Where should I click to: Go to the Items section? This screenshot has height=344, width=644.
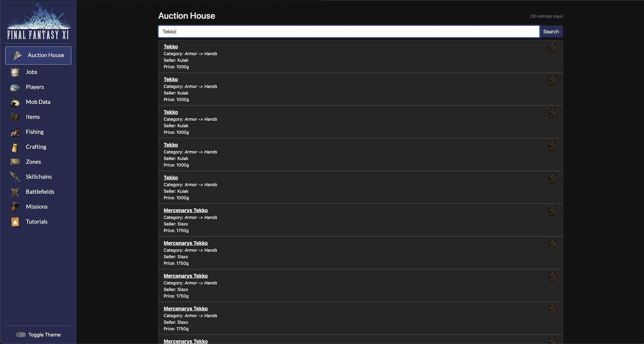33,117
